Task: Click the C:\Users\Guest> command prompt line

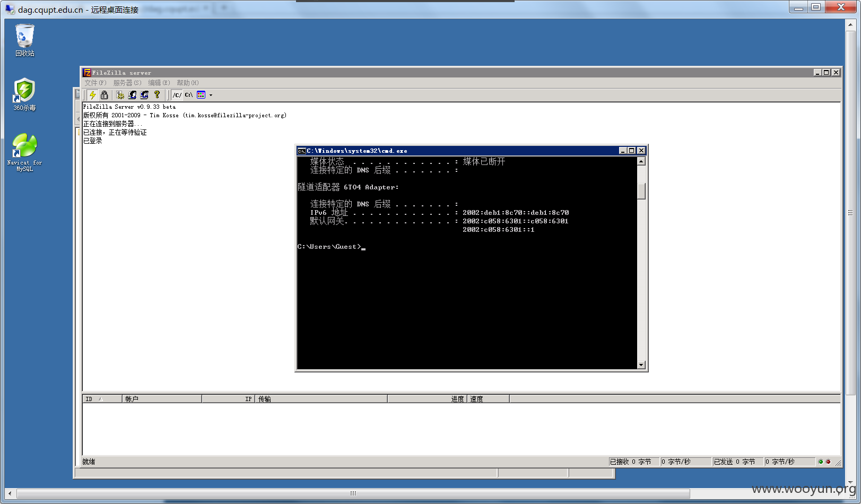Action: click(x=332, y=247)
